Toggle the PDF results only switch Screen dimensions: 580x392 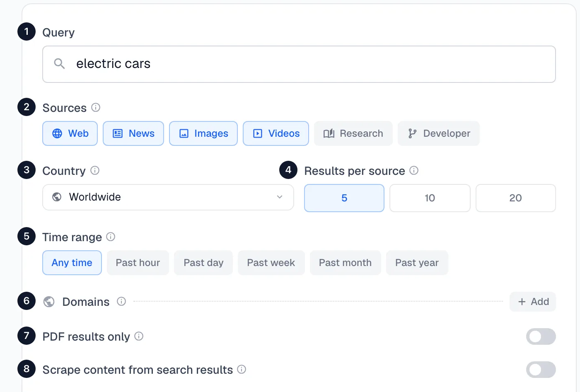[x=541, y=336]
